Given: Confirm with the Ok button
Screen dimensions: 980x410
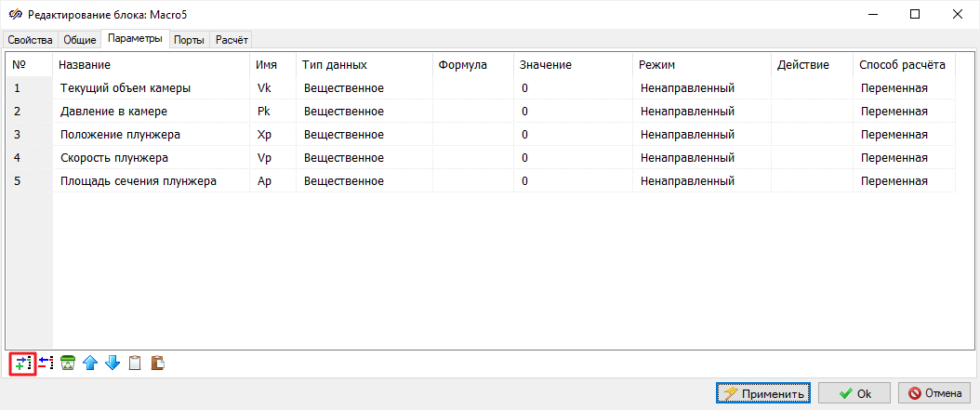Looking at the screenshot, I should [854, 393].
